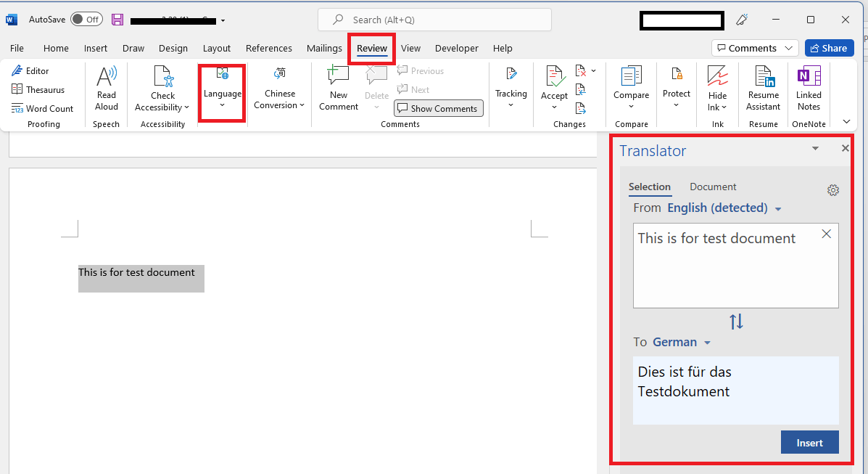This screenshot has height=474, width=868.
Task: Click the Show Comments dropdown arrow in Comments button
Action: 789,48
